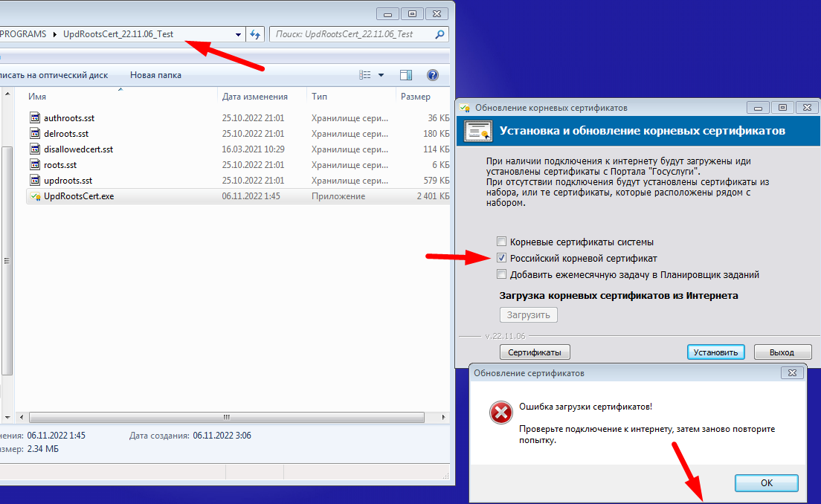821x504 pixels.
Task: Enable monthly task in Планировщик заданий checkbox
Action: (x=502, y=274)
